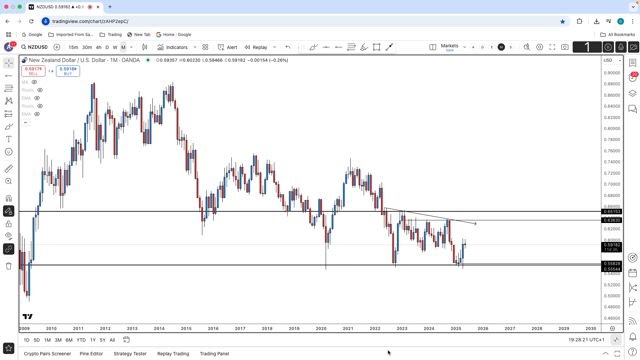Open the chart type candles selector
Image resolution: width=640 pixels, height=360 pixels.
pyautogui.click(x=144, y=47)
